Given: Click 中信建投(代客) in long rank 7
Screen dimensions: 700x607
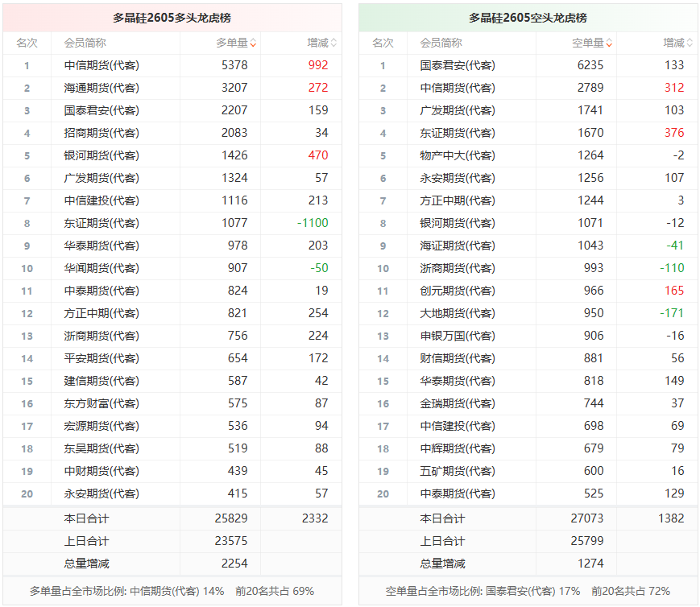Looking at the screenshot, I should 101,200.
